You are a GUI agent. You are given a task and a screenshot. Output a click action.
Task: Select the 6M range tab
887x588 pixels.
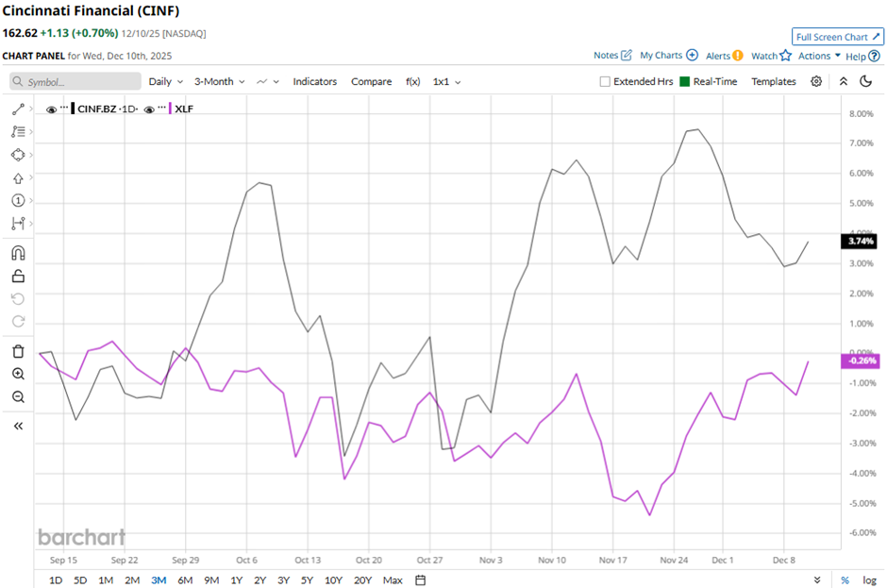tap(185, 580)
